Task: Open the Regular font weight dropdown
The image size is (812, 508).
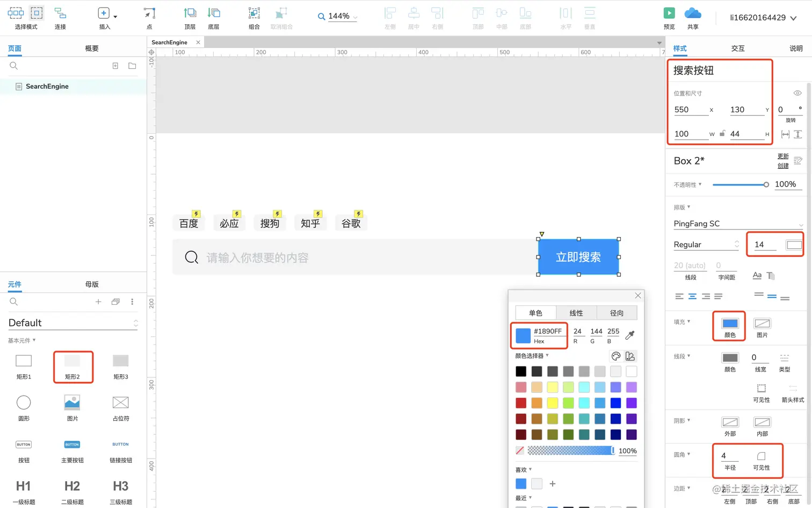Action: coord(707,244)
